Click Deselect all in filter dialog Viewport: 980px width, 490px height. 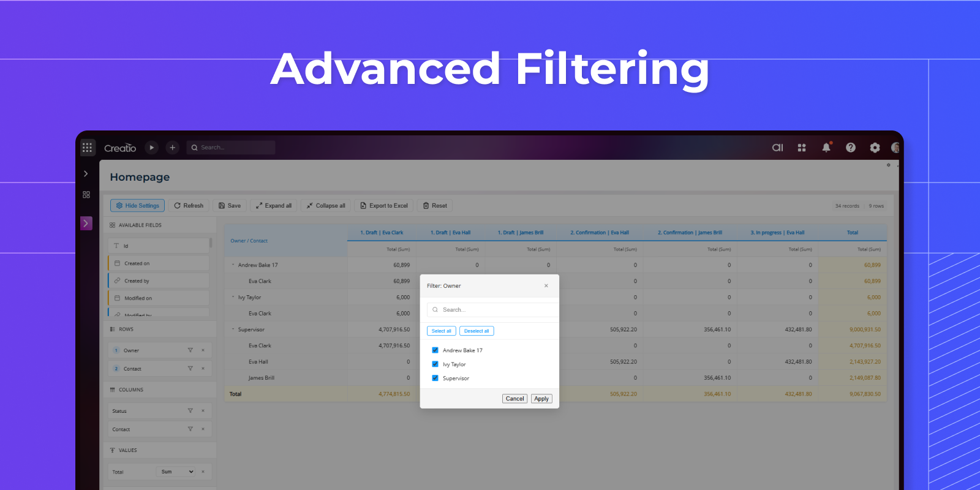coord(477,331)
